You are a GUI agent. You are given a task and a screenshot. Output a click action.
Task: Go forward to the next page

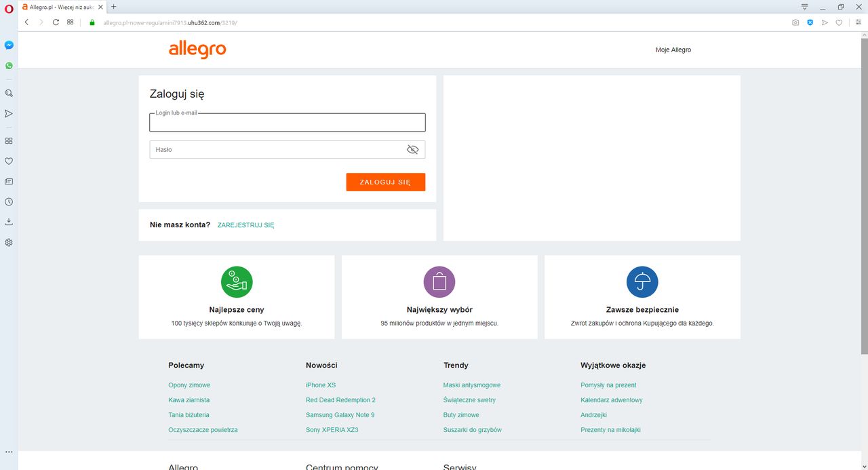[x=41, y=22]
